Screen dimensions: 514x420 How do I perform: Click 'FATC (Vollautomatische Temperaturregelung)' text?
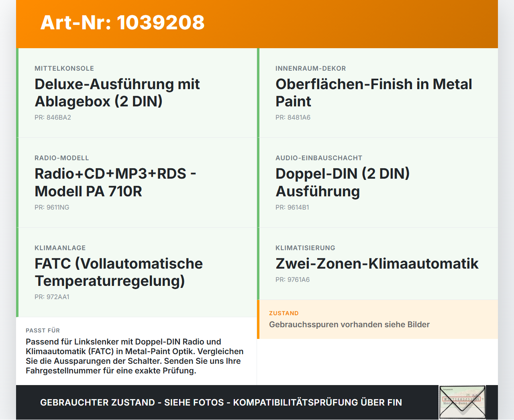pos(118,272)
